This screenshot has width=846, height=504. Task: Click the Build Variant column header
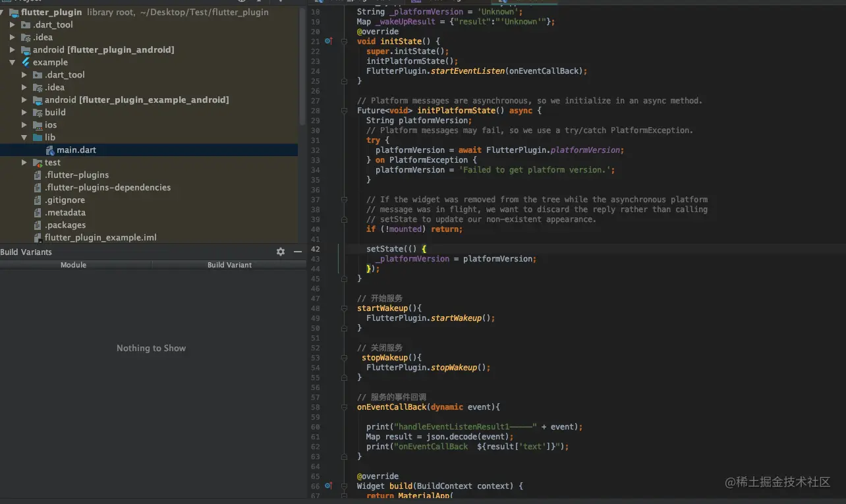click(x=229, y=265)
